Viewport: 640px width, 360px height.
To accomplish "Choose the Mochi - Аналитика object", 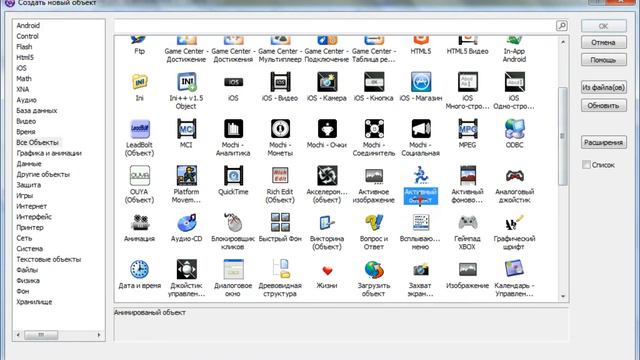I will [x=233, y=129].
